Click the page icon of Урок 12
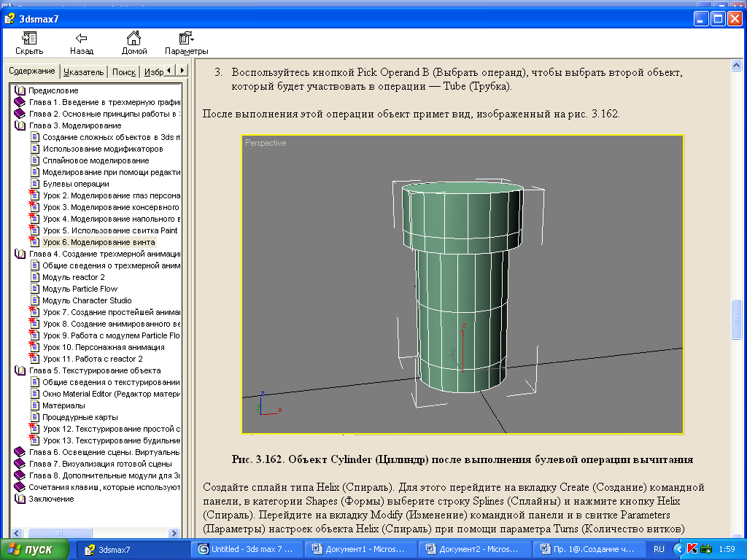This screenshot has height=560, width=747. (34, 429)
